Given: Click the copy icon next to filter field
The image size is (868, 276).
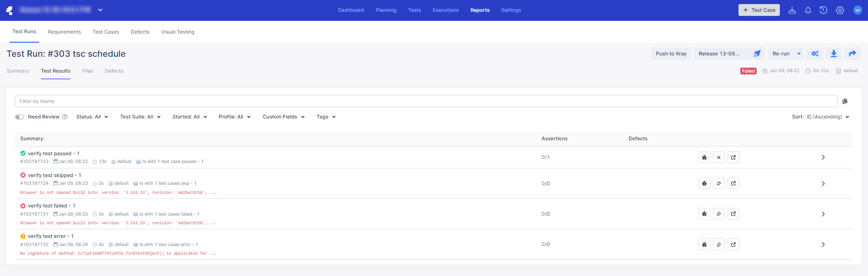Looking at the screenshot, I should click(x=844, y=101).
